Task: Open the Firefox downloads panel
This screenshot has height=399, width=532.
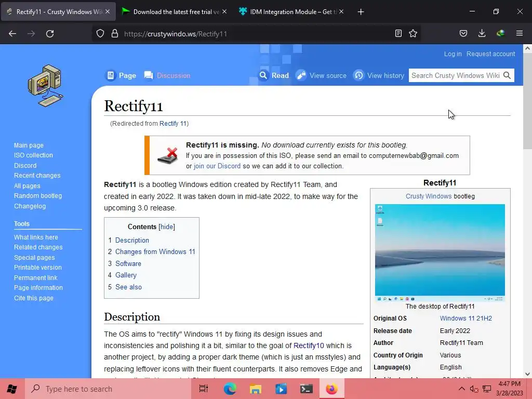Action: pyautogui.click(x=482, y=33)
